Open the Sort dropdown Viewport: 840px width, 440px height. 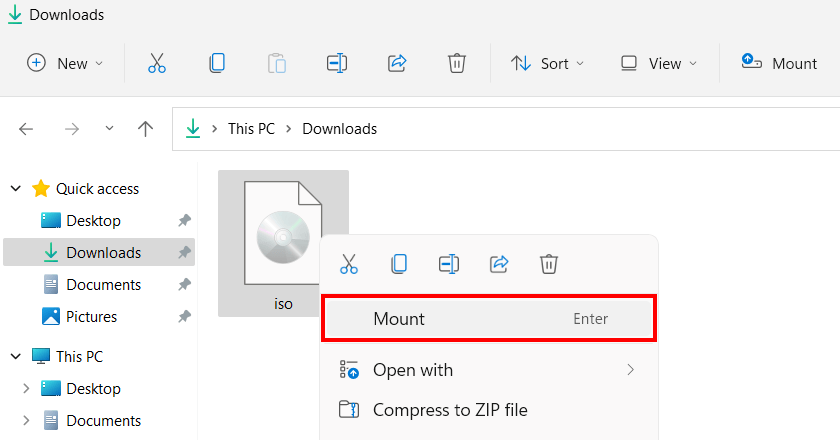(547, 63)
